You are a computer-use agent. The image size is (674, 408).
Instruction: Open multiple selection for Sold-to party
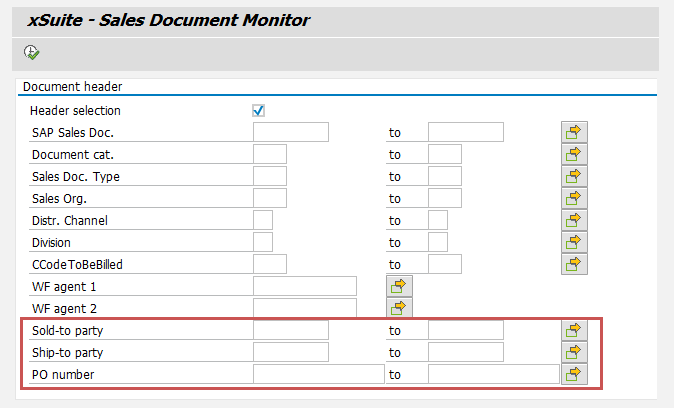pos(573,330)
